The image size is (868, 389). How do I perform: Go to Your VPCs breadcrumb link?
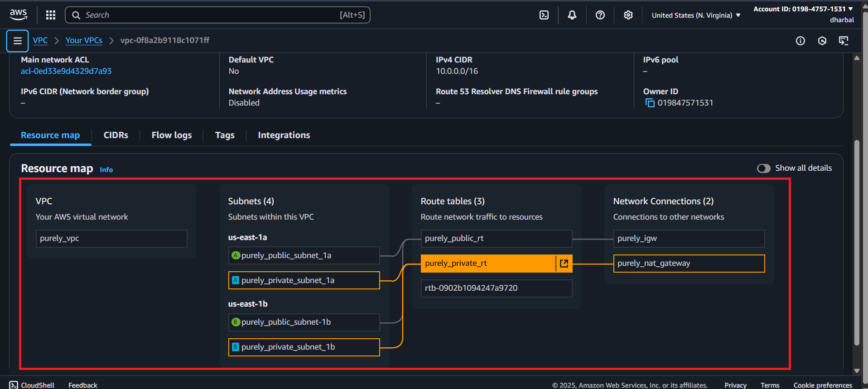tap(84, 40)
